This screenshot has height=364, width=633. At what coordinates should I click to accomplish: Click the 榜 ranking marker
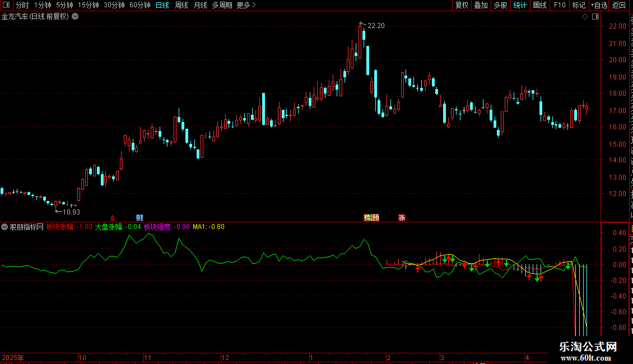pyautogui.click(x=367, y=217)
